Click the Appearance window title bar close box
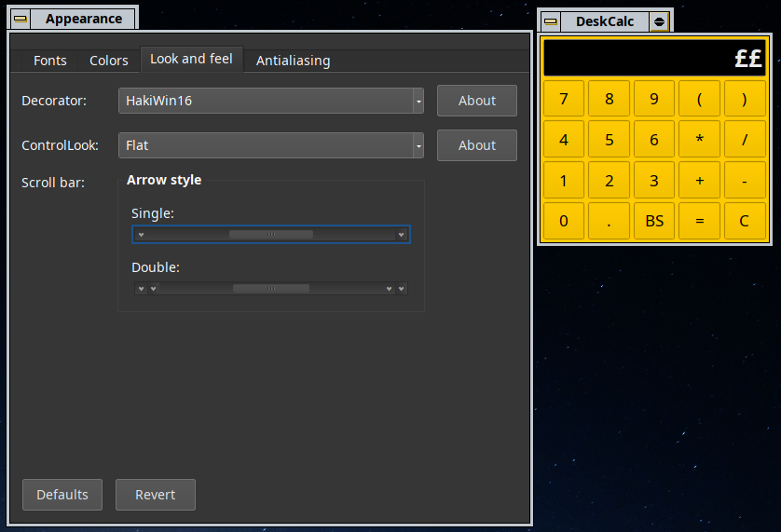 (x=21, y=19)
